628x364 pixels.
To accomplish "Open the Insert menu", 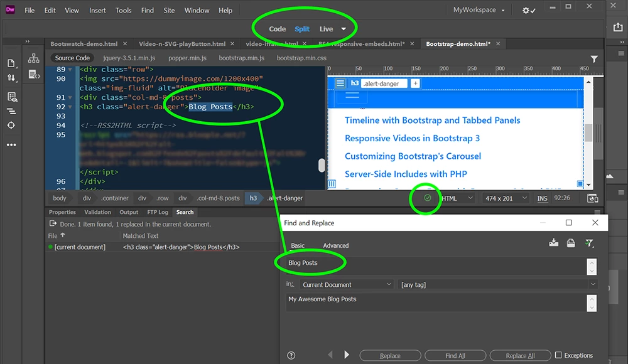I will (97, 11).
